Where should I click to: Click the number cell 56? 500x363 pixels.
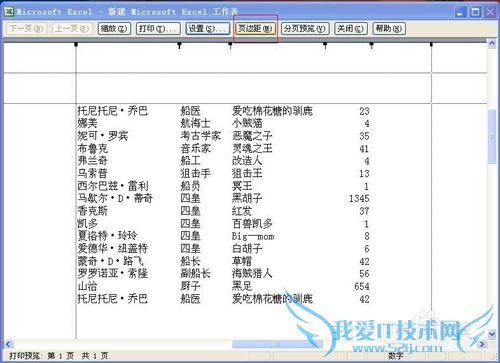pos(364,274)
